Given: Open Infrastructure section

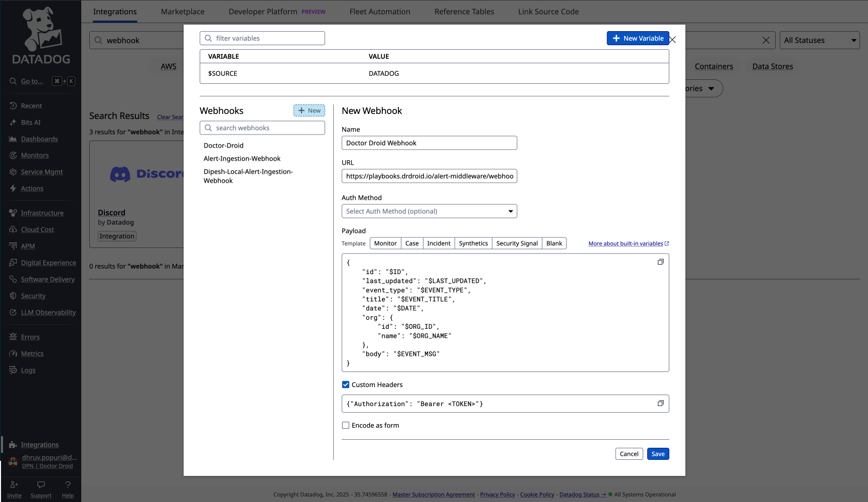Looking at the screenshot, I should pos(42,213).
